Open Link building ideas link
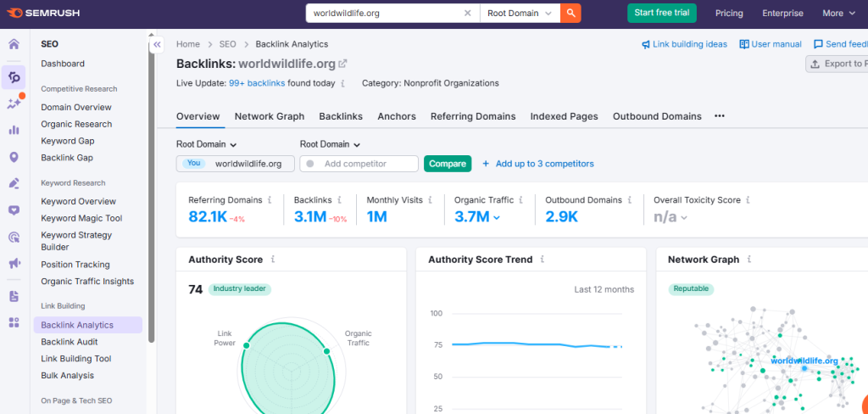Viewport: 868px width, 414px height. [x=684, y=44]
